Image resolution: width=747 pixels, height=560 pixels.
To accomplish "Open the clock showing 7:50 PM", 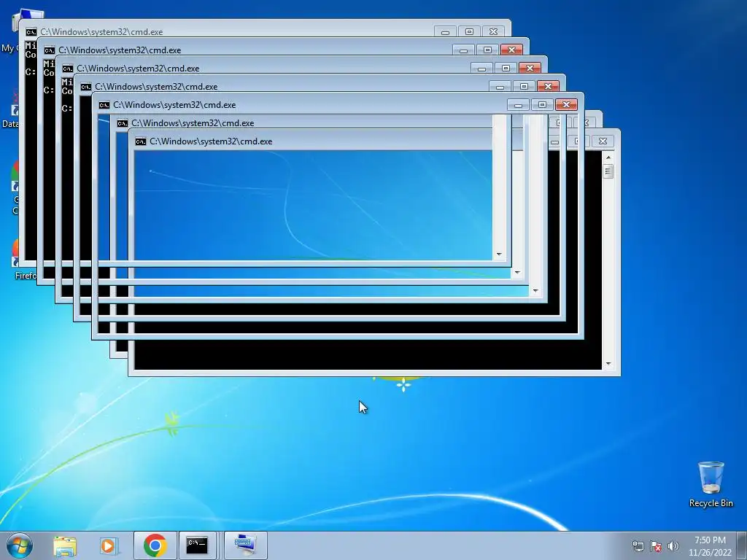I will (x=710, y=546).
